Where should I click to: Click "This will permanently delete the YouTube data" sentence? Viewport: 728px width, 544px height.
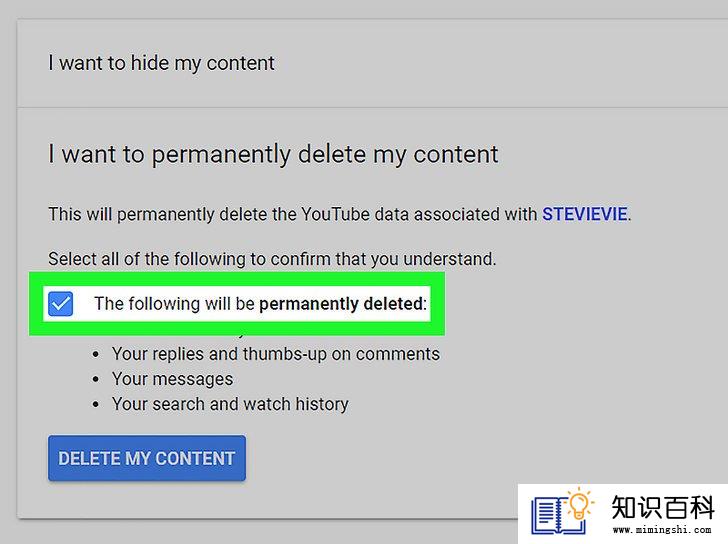(x=340, y=214)
